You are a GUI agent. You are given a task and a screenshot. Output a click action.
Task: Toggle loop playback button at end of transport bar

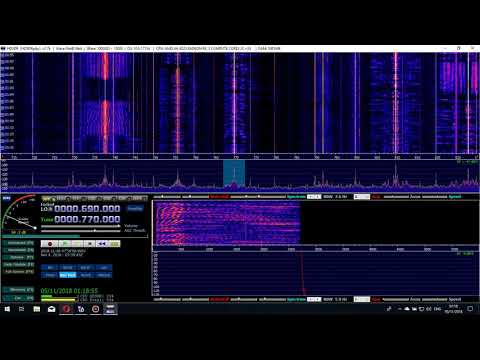114,244
